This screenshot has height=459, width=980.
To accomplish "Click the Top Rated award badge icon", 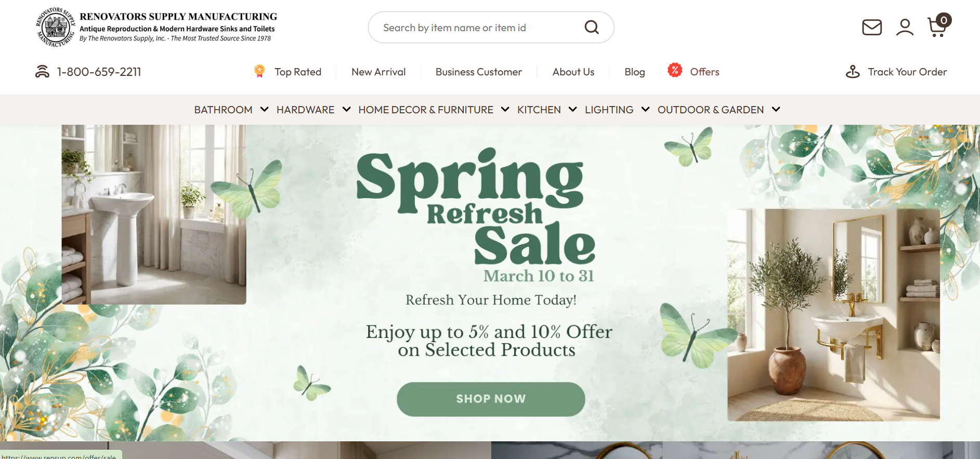I will click(259, 71).
